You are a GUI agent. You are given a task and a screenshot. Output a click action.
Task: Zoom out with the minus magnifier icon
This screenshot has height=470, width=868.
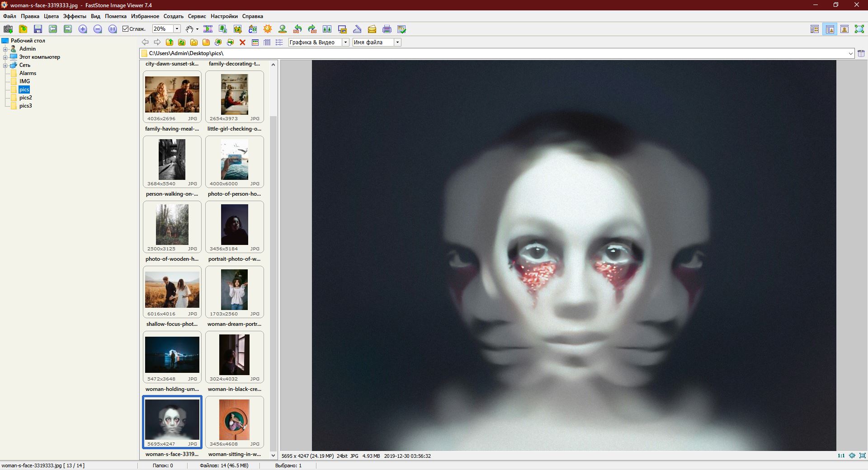pos(98,29)
